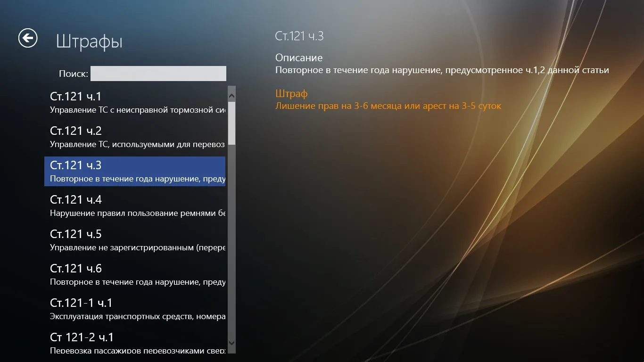Open list item Ст.121-1 ч.1

point(135,309)
